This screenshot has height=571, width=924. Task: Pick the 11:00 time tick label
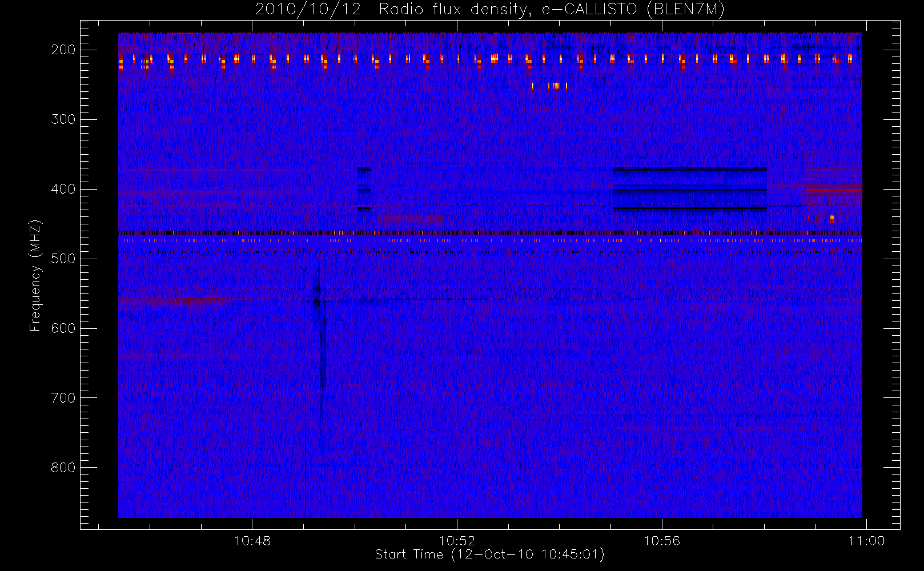(x=867, y=541)
